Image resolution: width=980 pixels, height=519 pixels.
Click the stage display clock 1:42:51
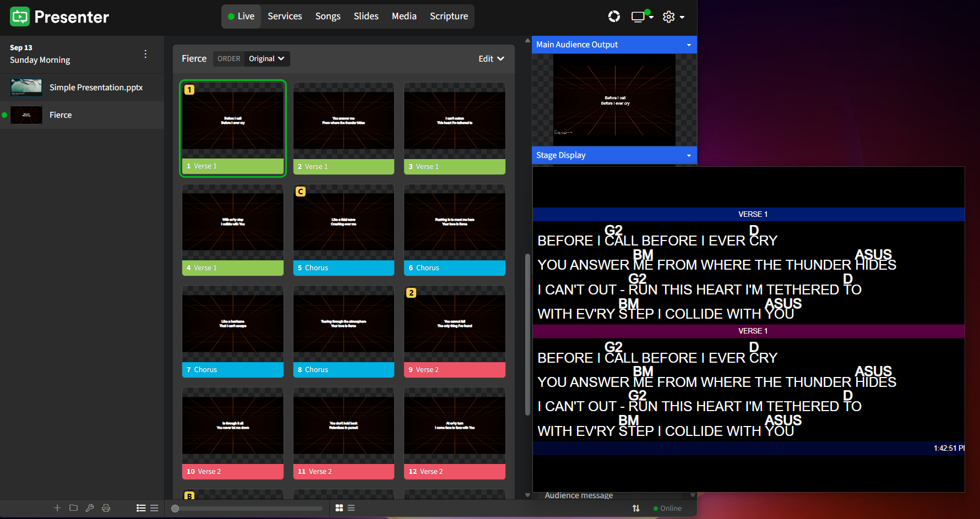pyautogui.click(x=949, y=448)
